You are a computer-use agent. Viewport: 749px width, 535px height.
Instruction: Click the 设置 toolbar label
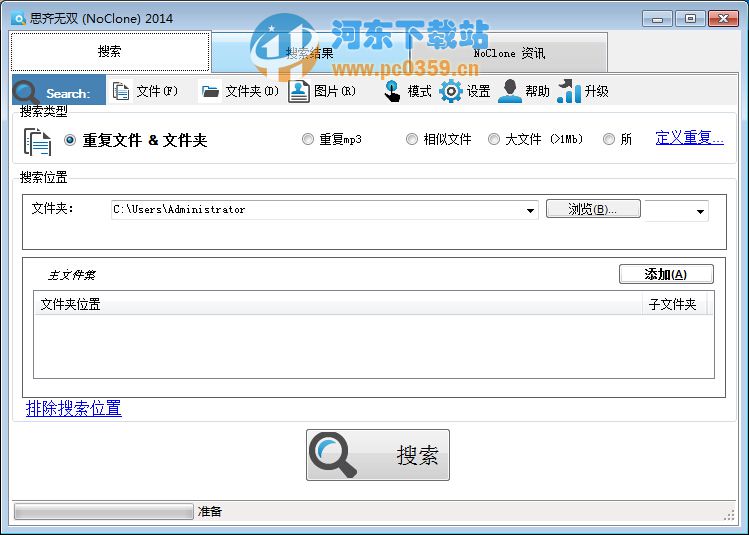479,91
